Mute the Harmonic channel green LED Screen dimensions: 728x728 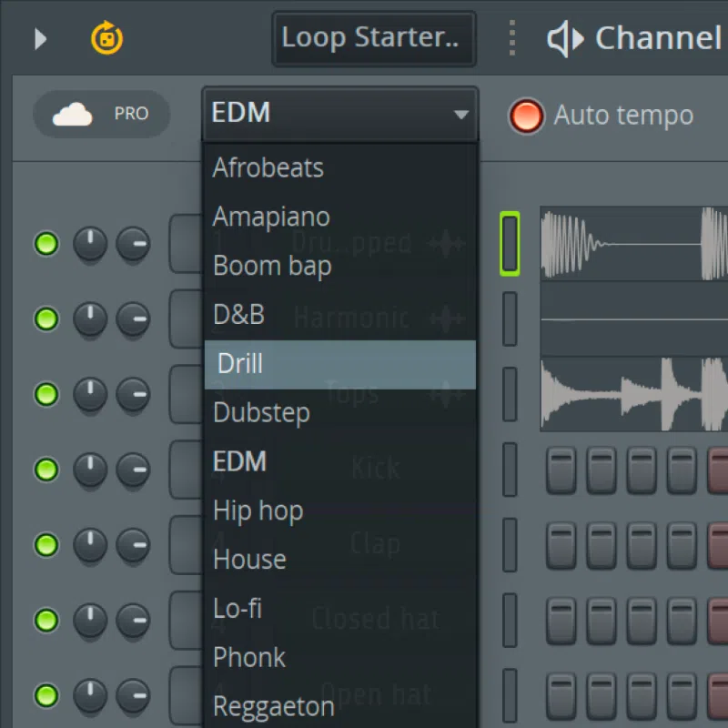click(x=46, y=319)
